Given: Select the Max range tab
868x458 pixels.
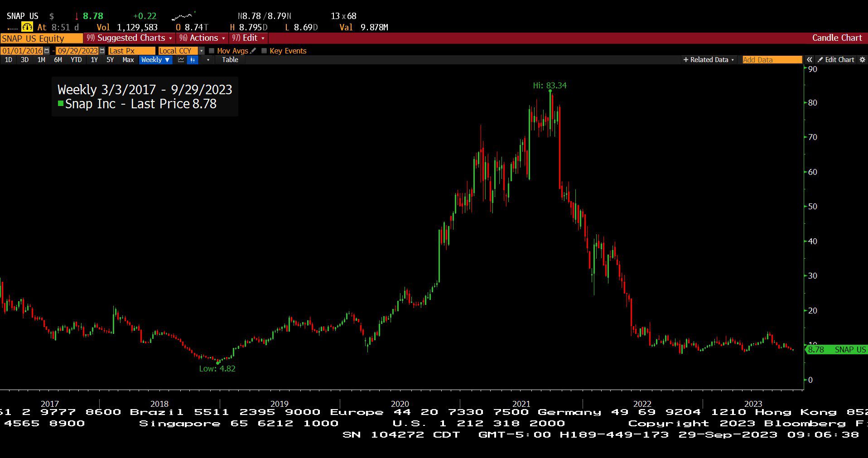Looking at the screenshot, I should [128, 60].
